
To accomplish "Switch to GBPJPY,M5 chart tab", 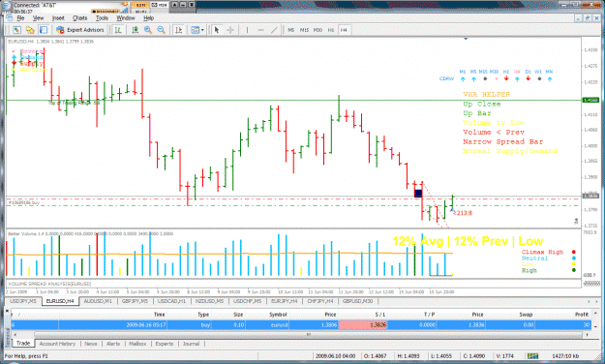I will click(136, 301).
